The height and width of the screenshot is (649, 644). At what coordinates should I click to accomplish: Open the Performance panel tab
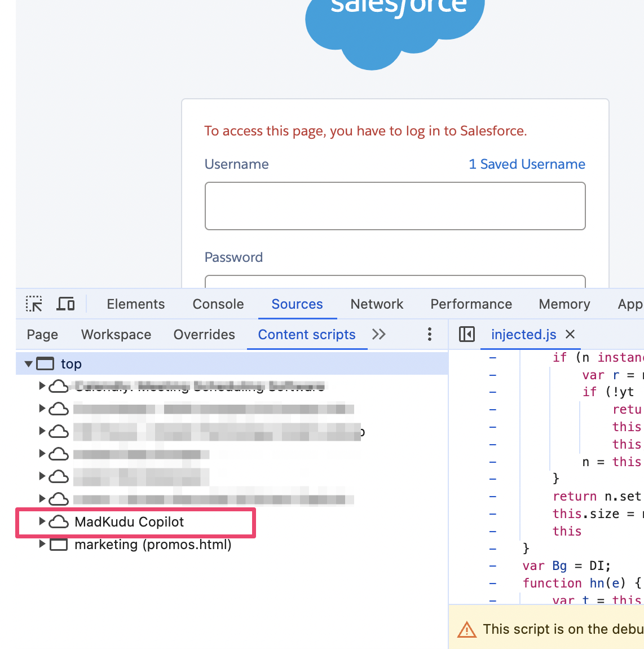tap(471, 304)
